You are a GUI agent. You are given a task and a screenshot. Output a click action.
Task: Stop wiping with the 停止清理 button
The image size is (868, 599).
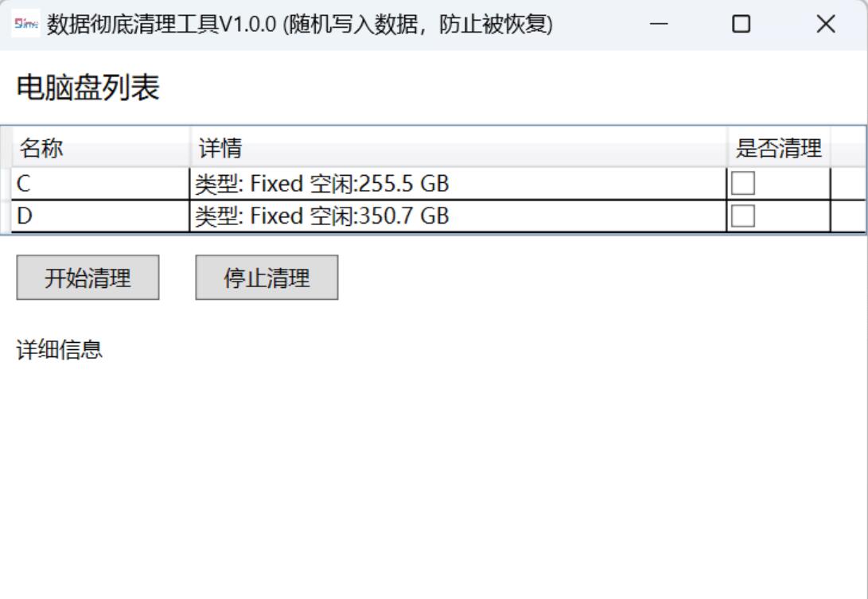pos(267,278)
